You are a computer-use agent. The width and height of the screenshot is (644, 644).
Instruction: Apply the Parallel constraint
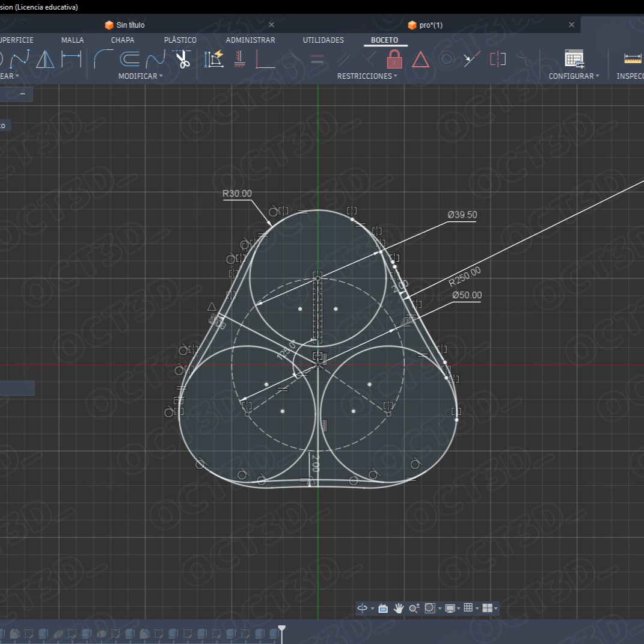tap(343, 59)
